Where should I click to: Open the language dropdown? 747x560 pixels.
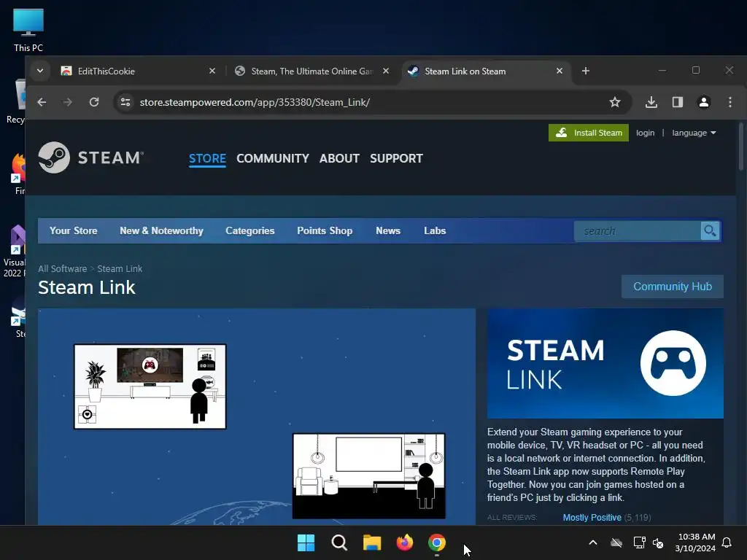click(x=694, y=133)
